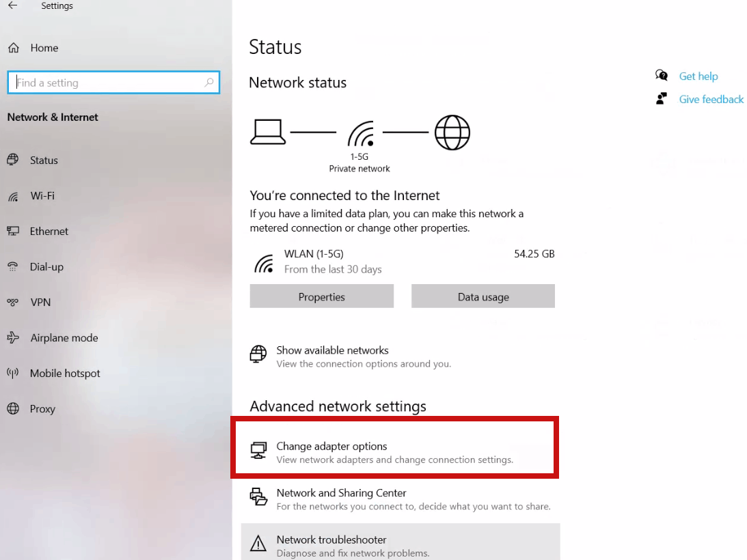This screenshot has height=560, width=747.
Task: Click the Network & Internet heading
Action: [53, 117]
